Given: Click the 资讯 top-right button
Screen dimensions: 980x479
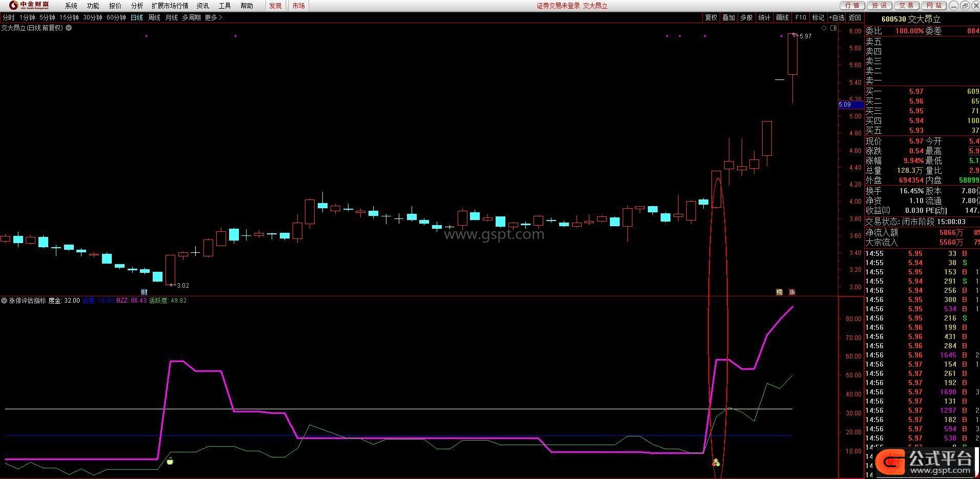Looking at the screenshot, I should pos(879,6).
